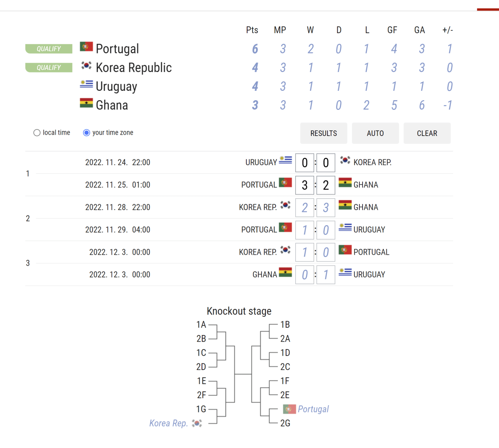
Task: Click Ghana's -1 goal difference value
Action: (x=448, y=105)
